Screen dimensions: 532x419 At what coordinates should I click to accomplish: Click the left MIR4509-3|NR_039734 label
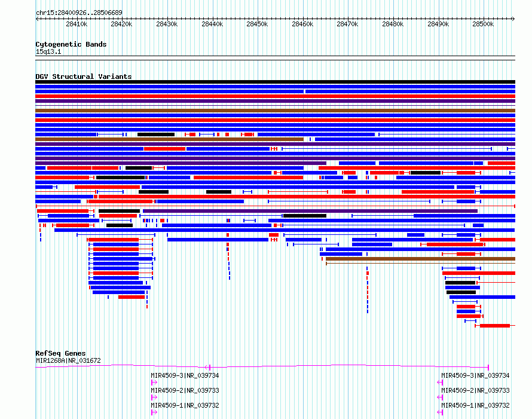185,375
